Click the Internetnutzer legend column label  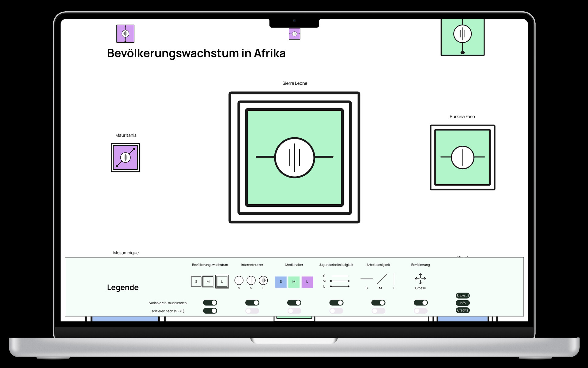[252, 265]
